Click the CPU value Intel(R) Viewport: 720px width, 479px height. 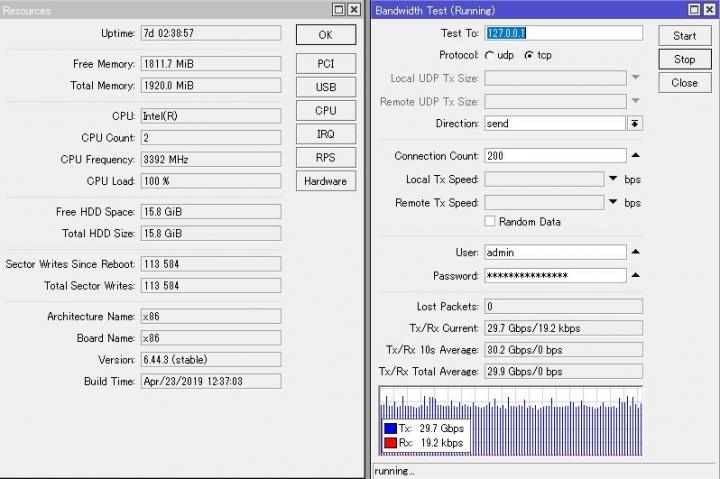(x=211, y=116)
